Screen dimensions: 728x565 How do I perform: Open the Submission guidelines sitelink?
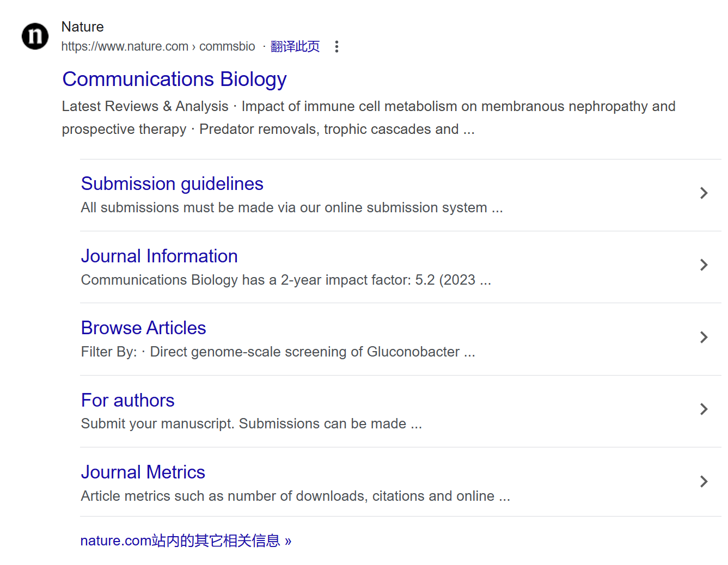click(x=172, y=184)
